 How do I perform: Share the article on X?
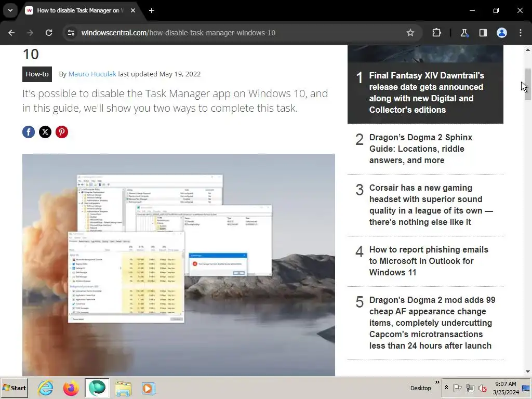(45, 132)
